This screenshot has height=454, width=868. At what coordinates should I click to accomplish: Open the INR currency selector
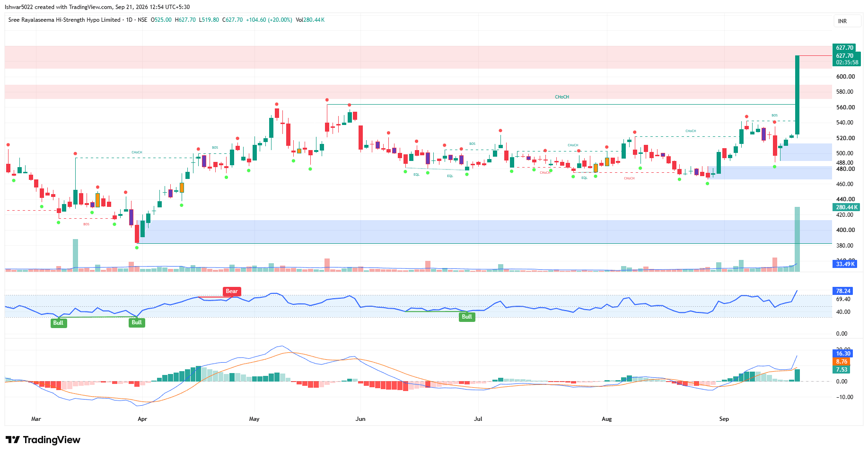(847, 21)
